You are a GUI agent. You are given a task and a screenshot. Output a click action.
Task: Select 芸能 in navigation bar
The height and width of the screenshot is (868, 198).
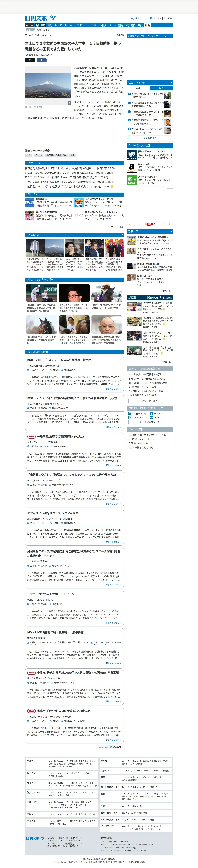pos(140,25)
